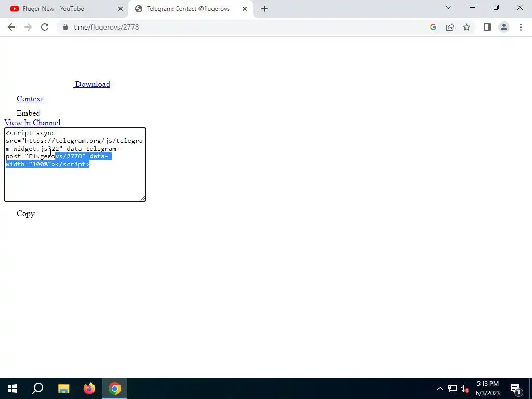Image resolution: width=532 pixels, height=399 pixels.
Task: Show hidden system tray icons
Action: click(x=440, y=389)
